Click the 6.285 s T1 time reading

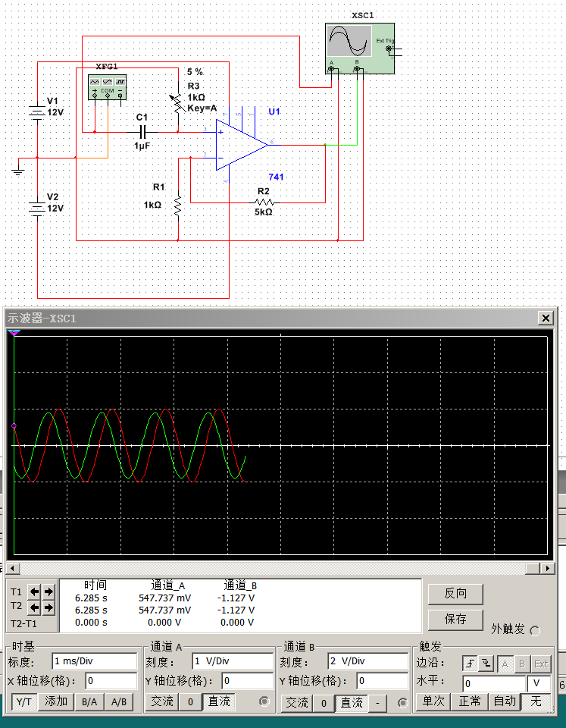click(x=91, y=598)
